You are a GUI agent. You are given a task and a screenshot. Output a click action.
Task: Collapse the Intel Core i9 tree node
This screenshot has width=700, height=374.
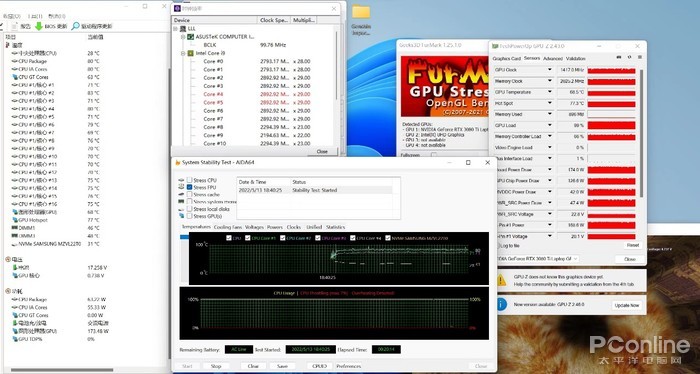coord(183,53)
